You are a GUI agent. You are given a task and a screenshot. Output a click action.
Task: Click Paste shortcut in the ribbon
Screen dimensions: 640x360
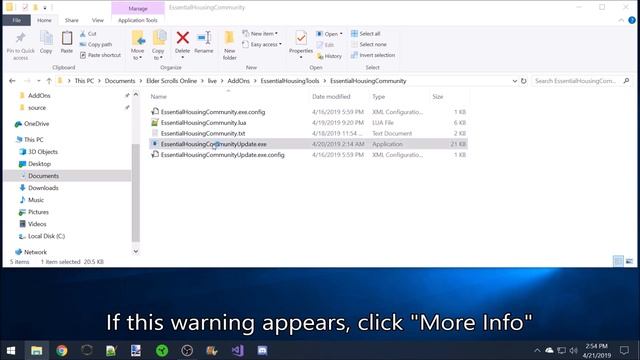(x=100, y=55)
